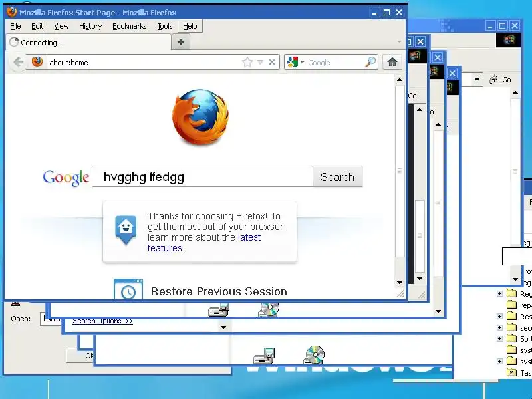Open the List all tabs arrow

tap(400, 41)
